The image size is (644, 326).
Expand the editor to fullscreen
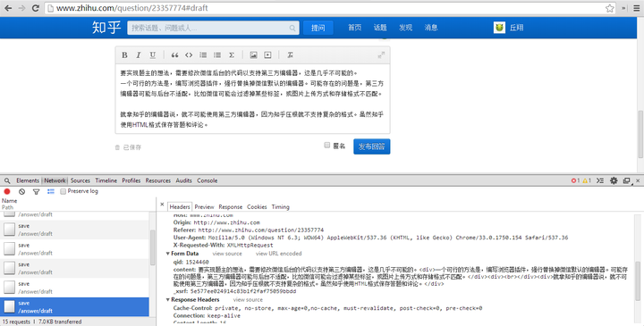(x=381, y=55)
